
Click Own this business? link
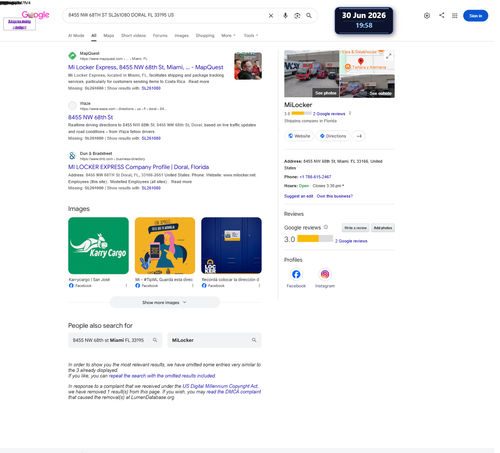(335, 196)
